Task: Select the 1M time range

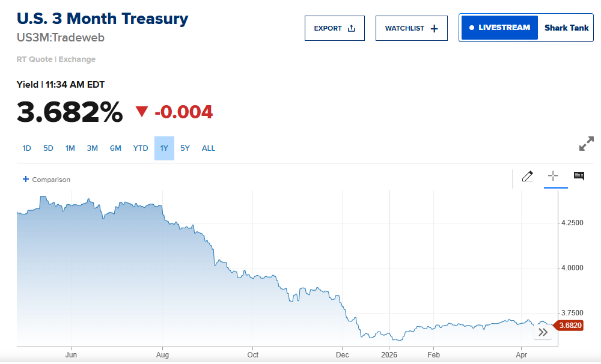Action: pyautogui.click(x=70, y=148)
